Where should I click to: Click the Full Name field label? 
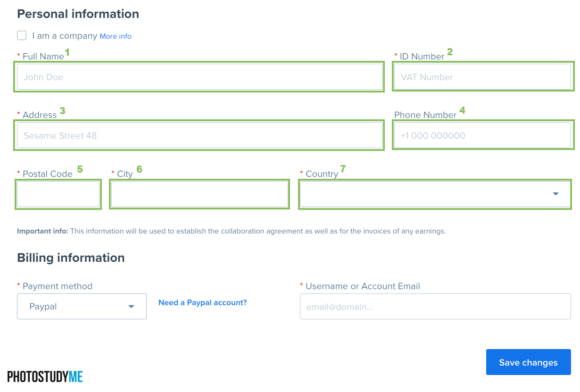tap(43, 57)
